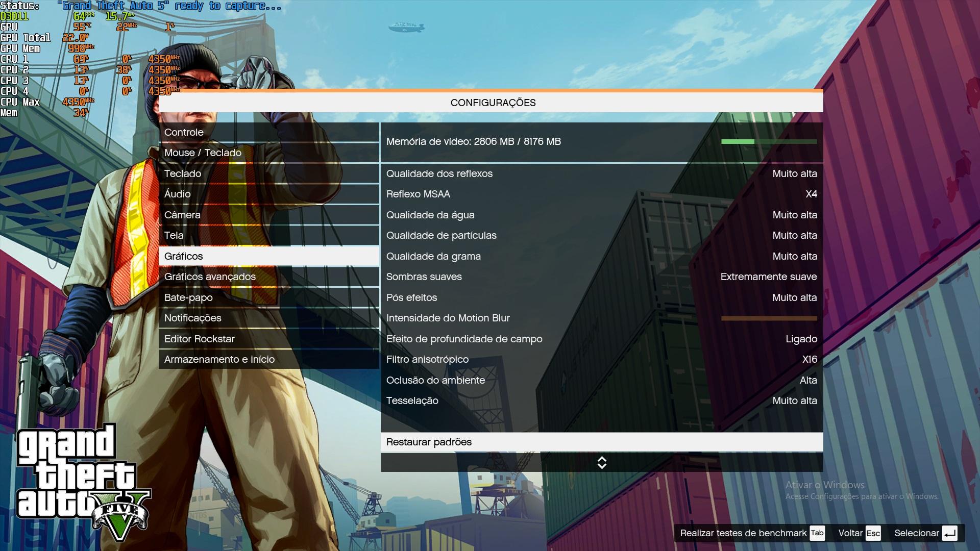Select the Bate-papo settings section
This screenshot has width=980, height=551.
click(188, 297)
